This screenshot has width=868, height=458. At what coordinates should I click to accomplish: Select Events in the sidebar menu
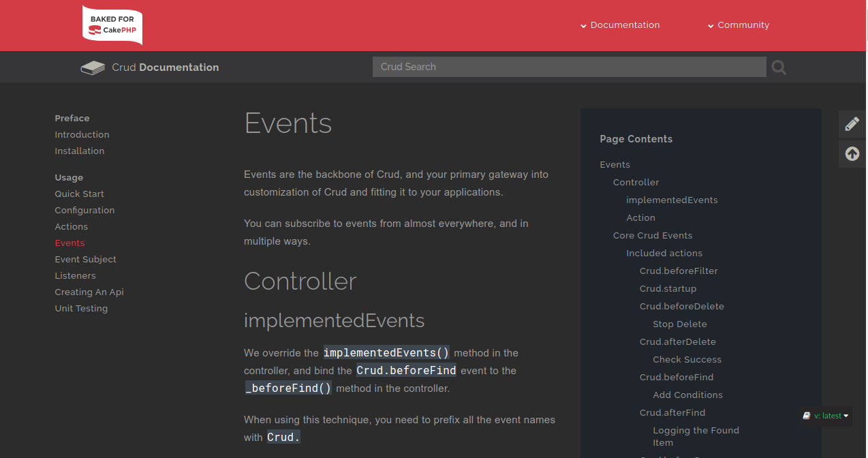coord(69,243)
